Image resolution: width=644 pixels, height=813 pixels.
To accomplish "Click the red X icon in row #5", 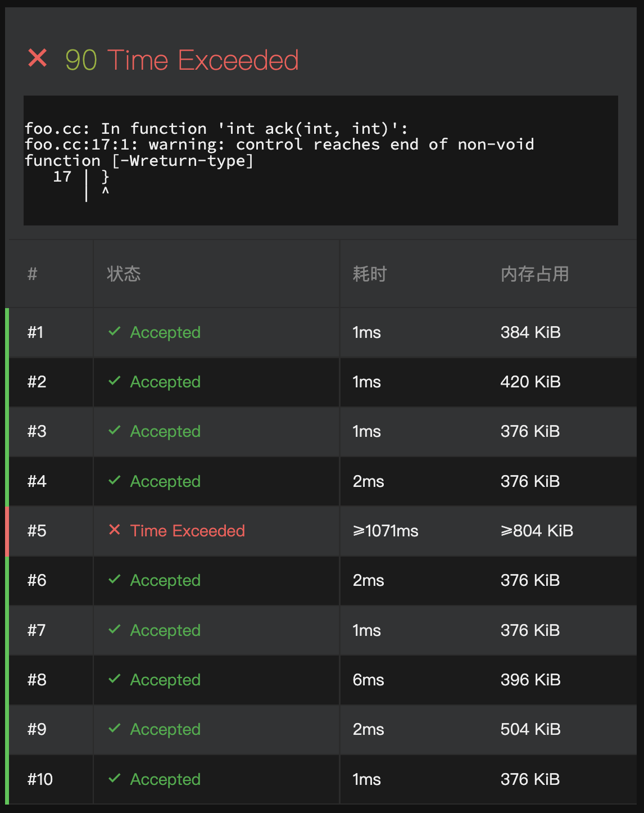I will [115, 530].
